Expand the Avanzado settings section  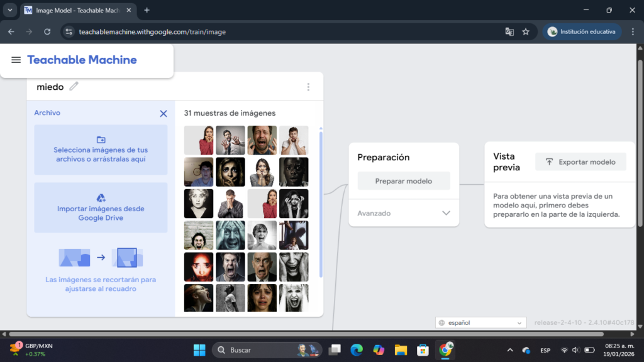coord(446,213)
